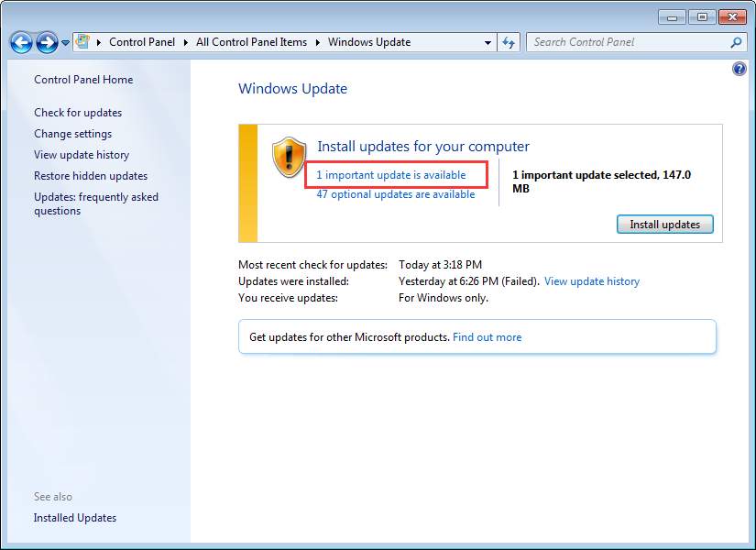Open Installed Updates link

point(75,518)
